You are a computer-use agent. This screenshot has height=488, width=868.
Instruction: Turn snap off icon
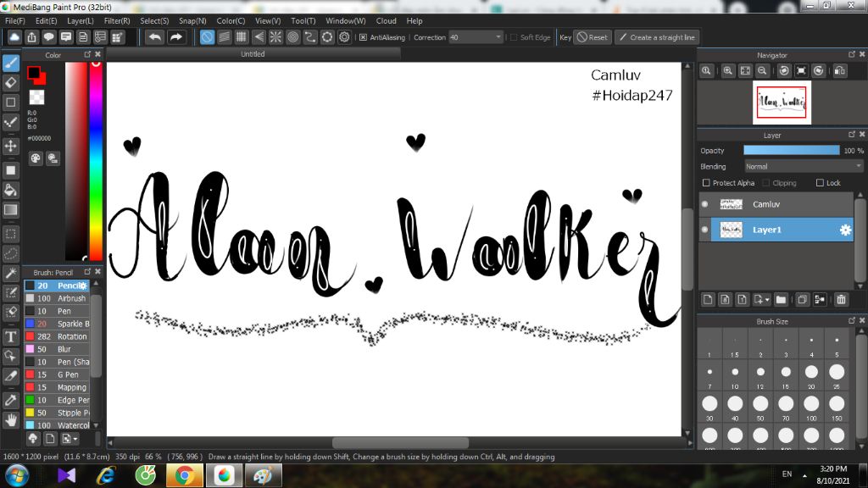207,37
